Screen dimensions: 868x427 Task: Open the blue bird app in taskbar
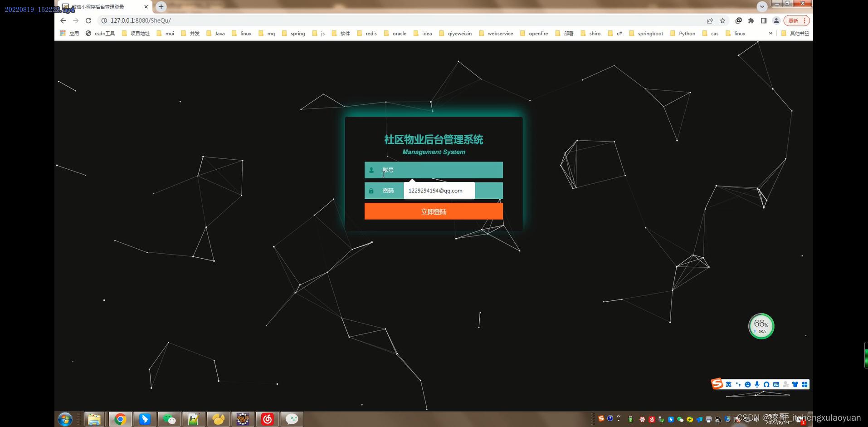[x=145, y=419]
